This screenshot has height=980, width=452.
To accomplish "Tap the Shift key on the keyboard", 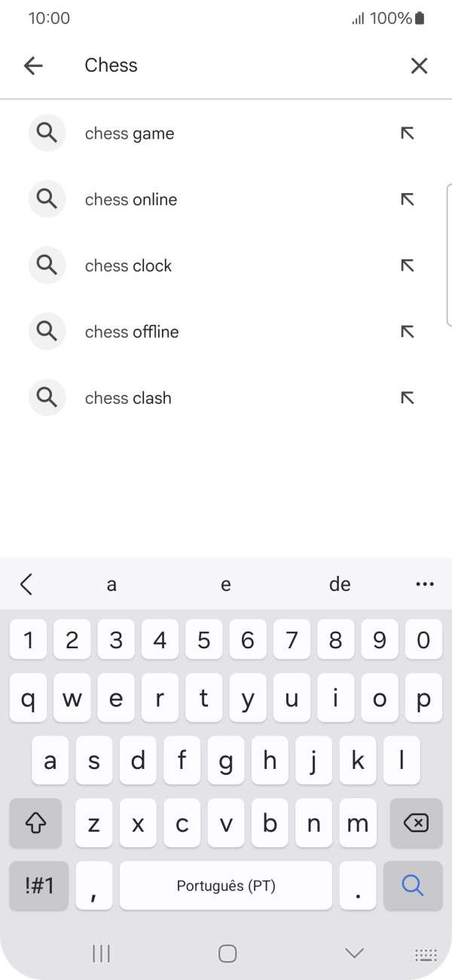I will pos(36,823).
